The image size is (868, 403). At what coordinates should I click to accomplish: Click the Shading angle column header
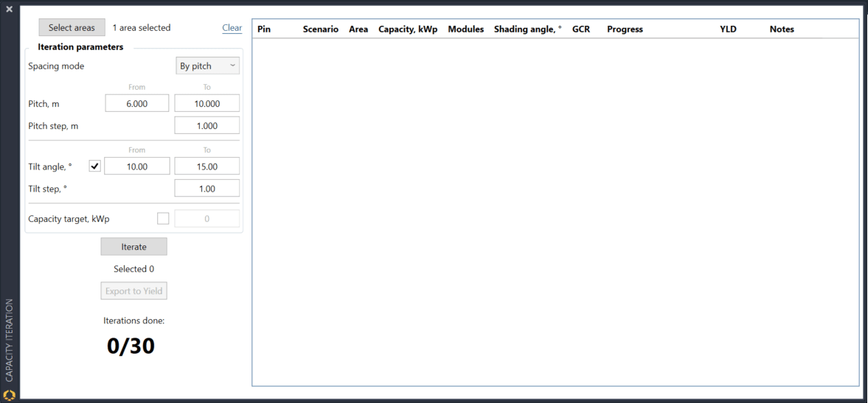(x=527, y=29)
